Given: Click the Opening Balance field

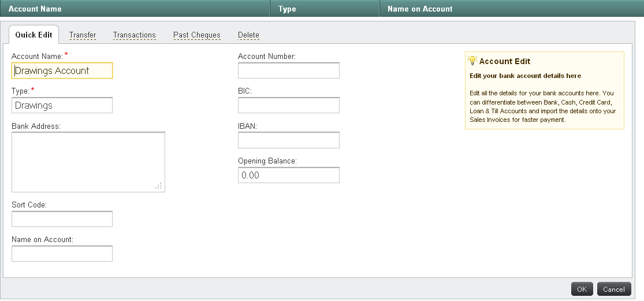Looking at the screenshot, I should (288, 175).
